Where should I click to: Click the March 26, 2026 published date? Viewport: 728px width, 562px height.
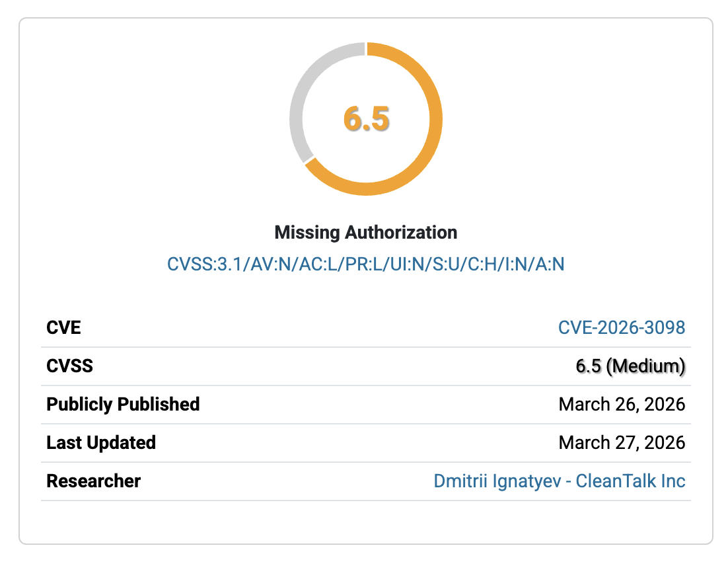(621, 404)
